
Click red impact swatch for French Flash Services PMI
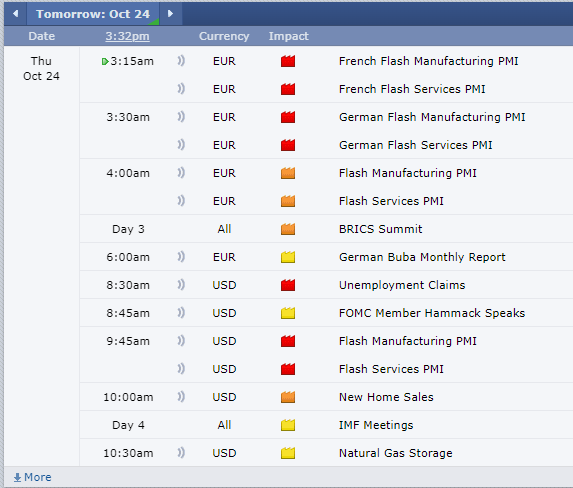288,89
